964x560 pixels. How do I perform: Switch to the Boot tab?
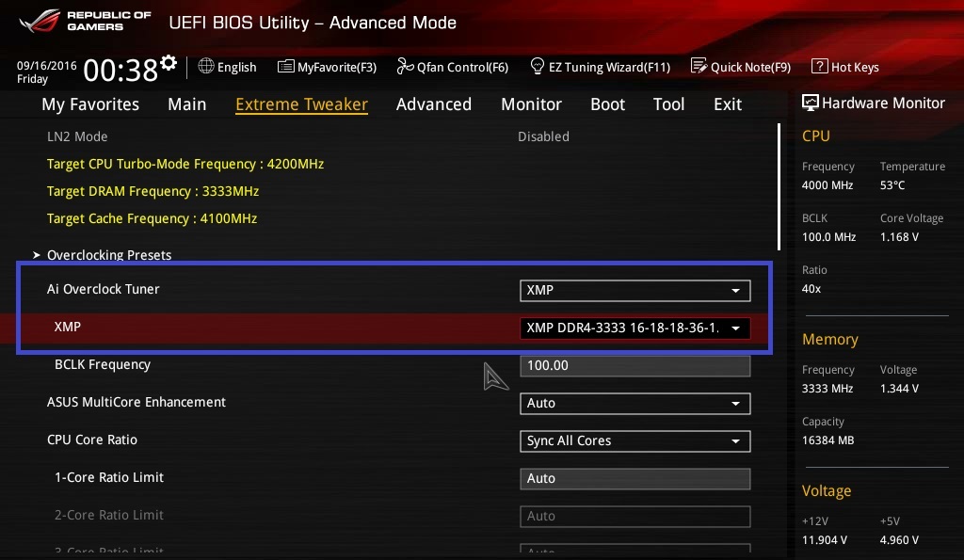[x=607, y=104]
